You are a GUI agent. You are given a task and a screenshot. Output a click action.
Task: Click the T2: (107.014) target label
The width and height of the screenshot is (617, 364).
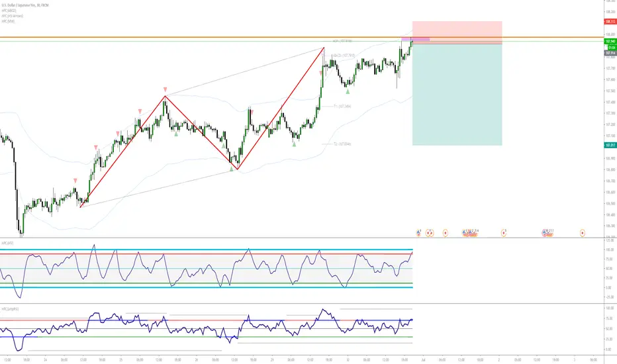click(x=342, y=144)
